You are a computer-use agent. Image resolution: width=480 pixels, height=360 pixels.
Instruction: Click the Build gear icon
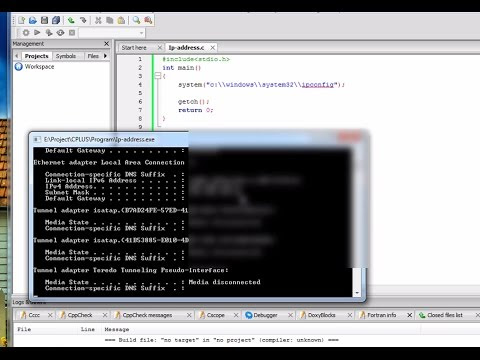pyautogui.click(x=26, y=33)
